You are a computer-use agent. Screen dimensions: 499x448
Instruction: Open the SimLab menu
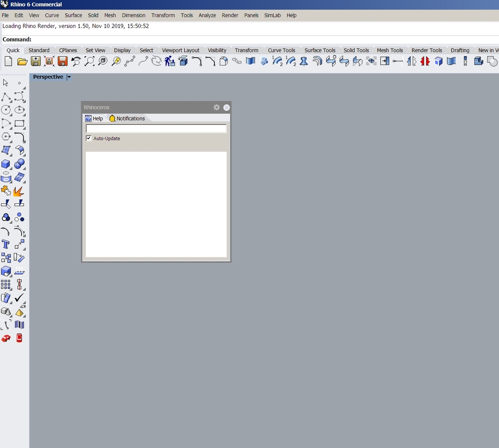[272, 15]
